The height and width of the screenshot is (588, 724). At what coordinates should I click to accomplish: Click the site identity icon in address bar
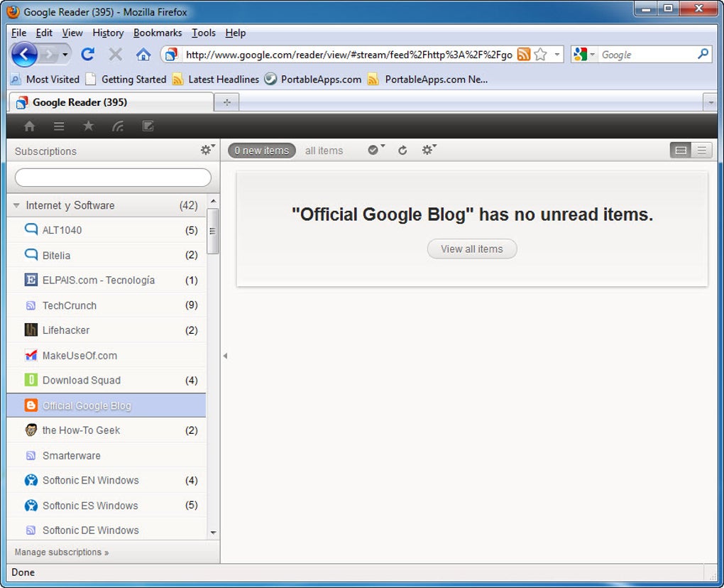pos(171,55)
